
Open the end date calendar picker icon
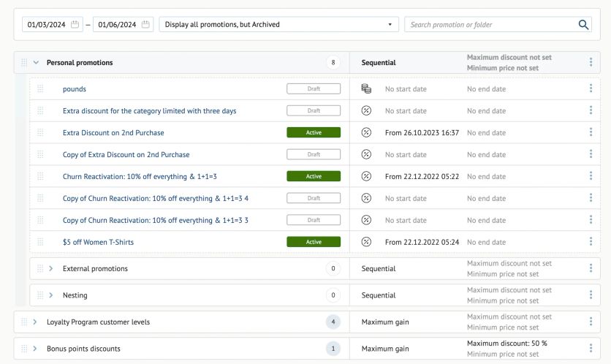tap(145, 25)
